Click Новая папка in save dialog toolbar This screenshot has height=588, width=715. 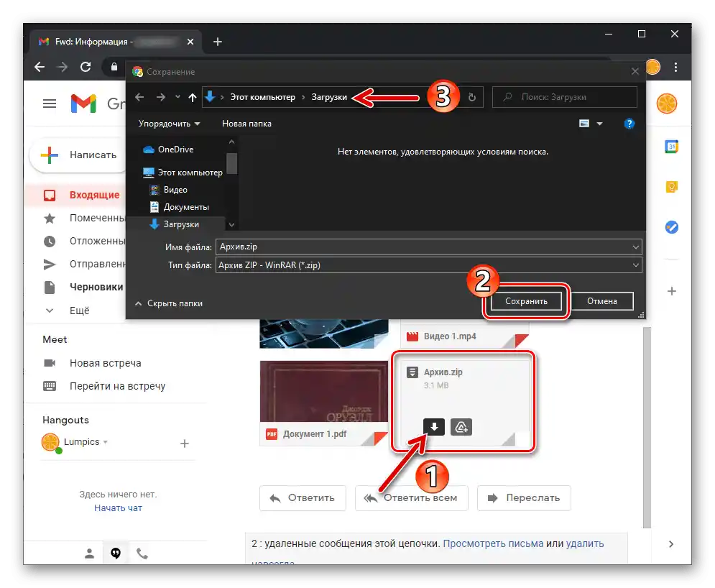click(x=246, y=124)
